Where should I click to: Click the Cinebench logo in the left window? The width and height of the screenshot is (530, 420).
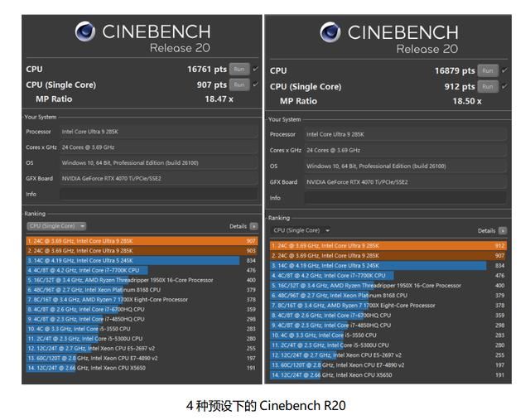[x=85, y=31]
